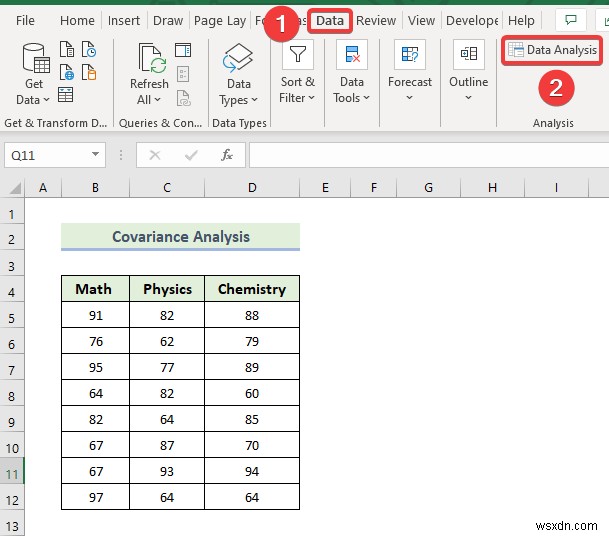
Task: Select Math cell with value 97
Action: pos(95,497)
